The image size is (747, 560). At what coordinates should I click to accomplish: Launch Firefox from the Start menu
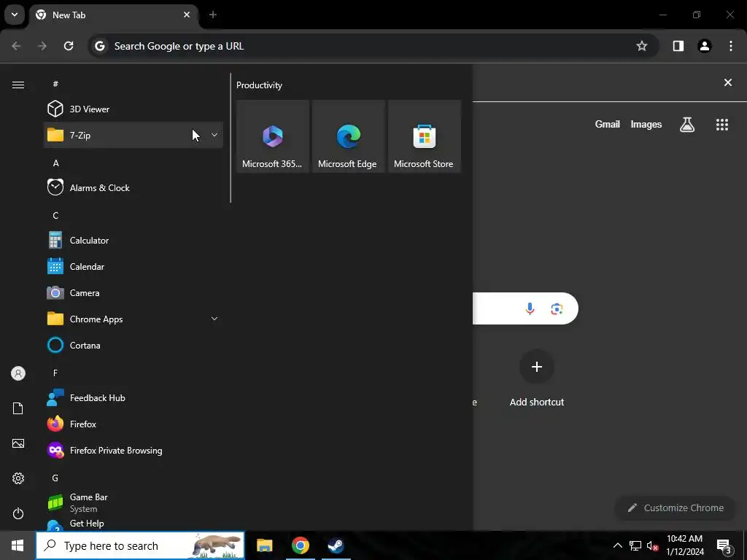(x=133, y=424)
